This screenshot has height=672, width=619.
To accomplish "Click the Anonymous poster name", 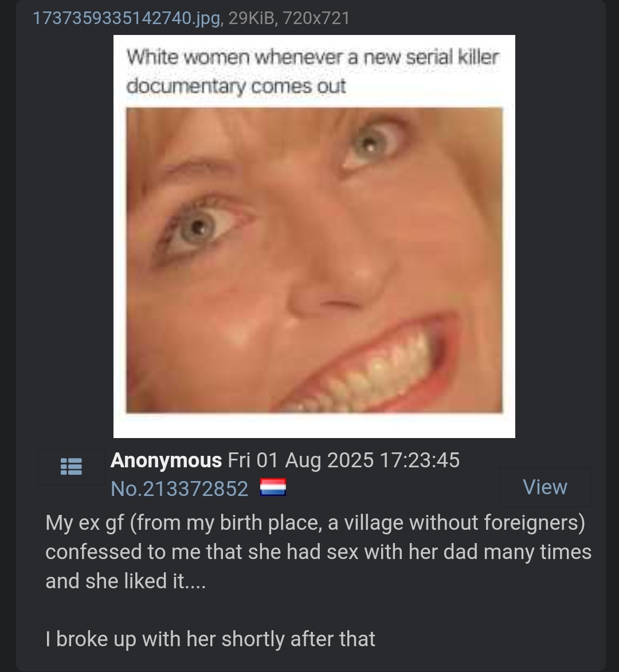I will point(166,461).
